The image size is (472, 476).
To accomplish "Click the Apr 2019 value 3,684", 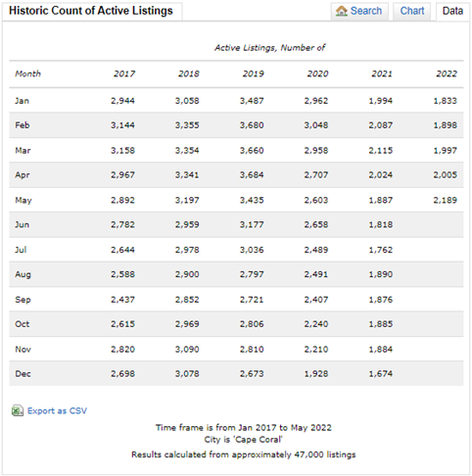I will pos(252,175).
